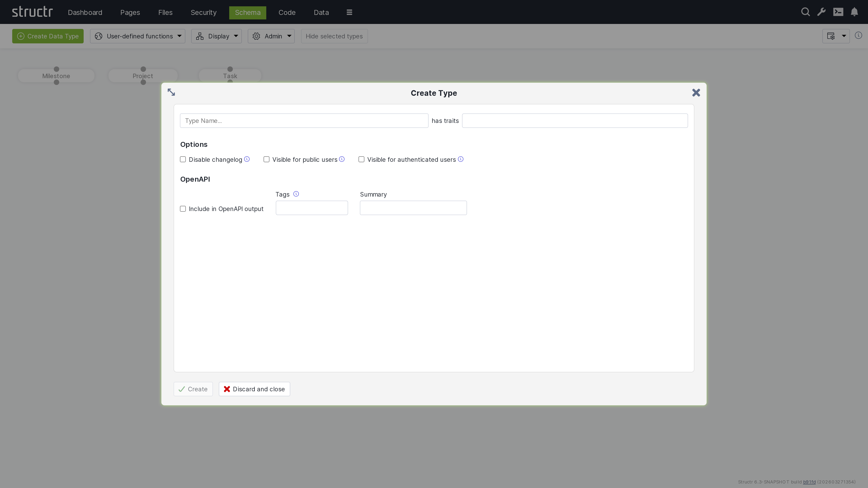
Task: Open the global search
Action: pos(805,12)
